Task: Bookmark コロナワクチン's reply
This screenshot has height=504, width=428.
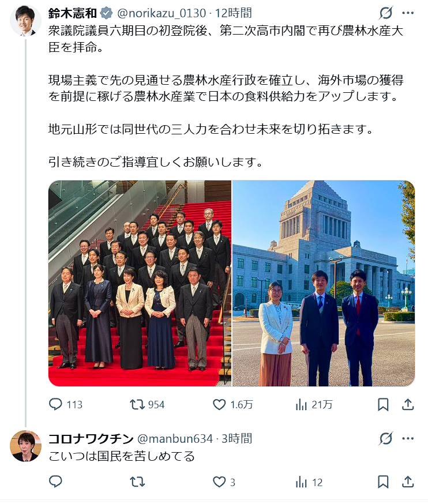Action: [383, 482]
